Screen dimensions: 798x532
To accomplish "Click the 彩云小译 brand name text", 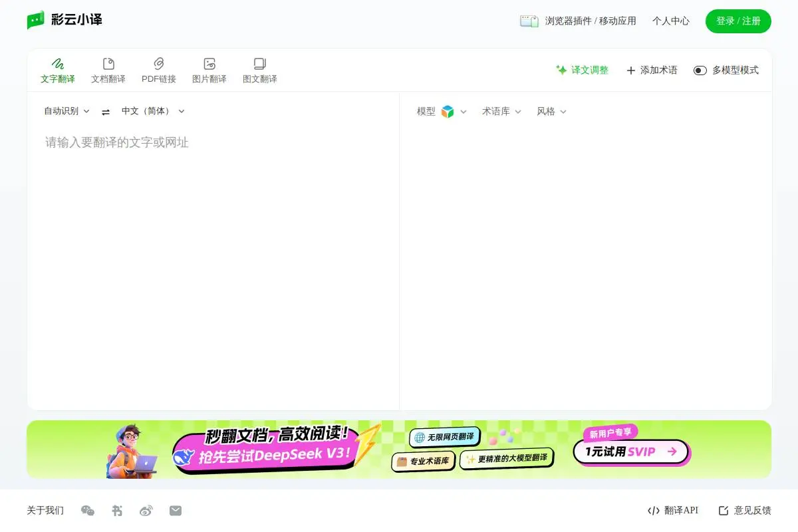I will coord(76,20).
